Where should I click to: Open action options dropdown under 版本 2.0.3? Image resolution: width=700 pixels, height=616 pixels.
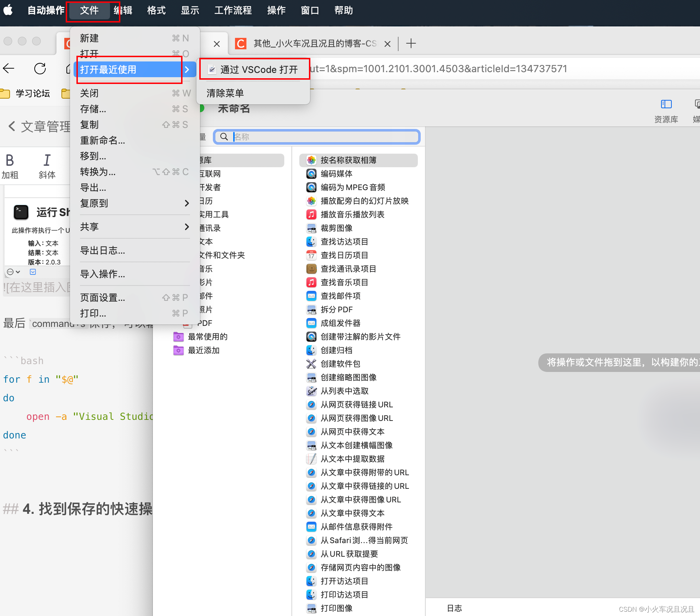click(14, 272)
